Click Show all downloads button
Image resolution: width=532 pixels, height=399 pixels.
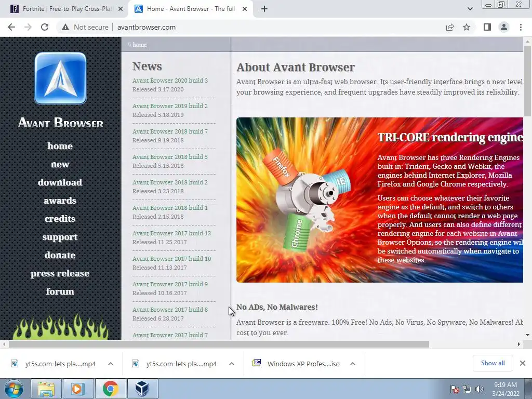[x=493, y=363]
